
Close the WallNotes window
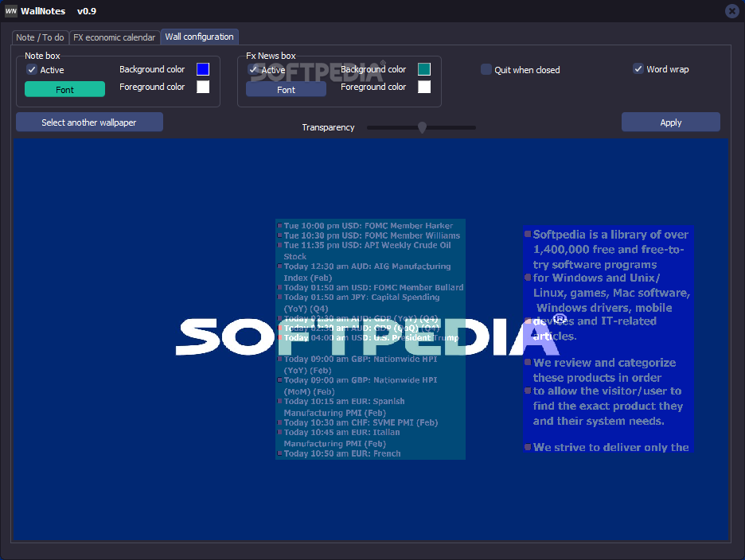click(x=732, y=11)
